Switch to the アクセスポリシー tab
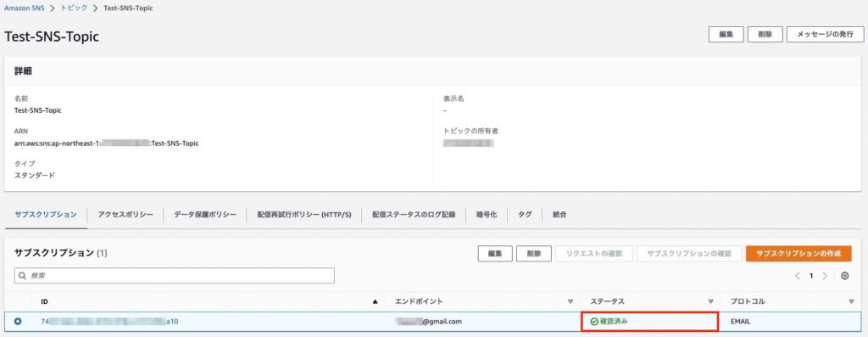Screen dimensions: 868x337 coord(125,215)
